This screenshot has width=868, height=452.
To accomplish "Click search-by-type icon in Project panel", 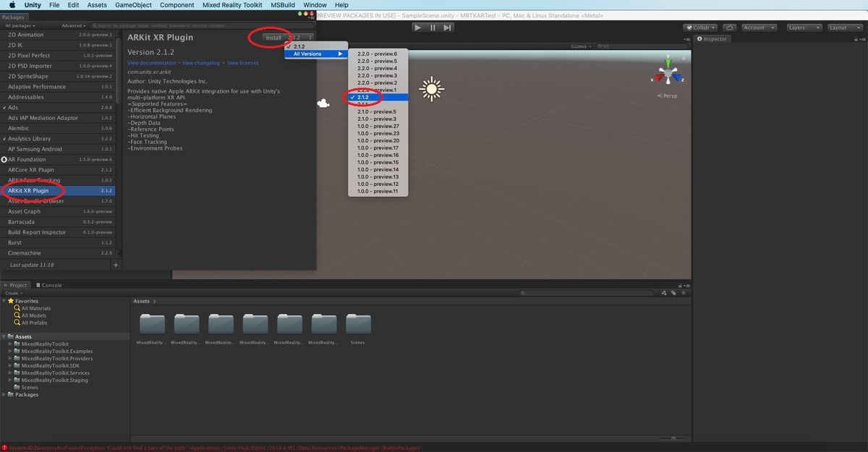I will (664, 293).
